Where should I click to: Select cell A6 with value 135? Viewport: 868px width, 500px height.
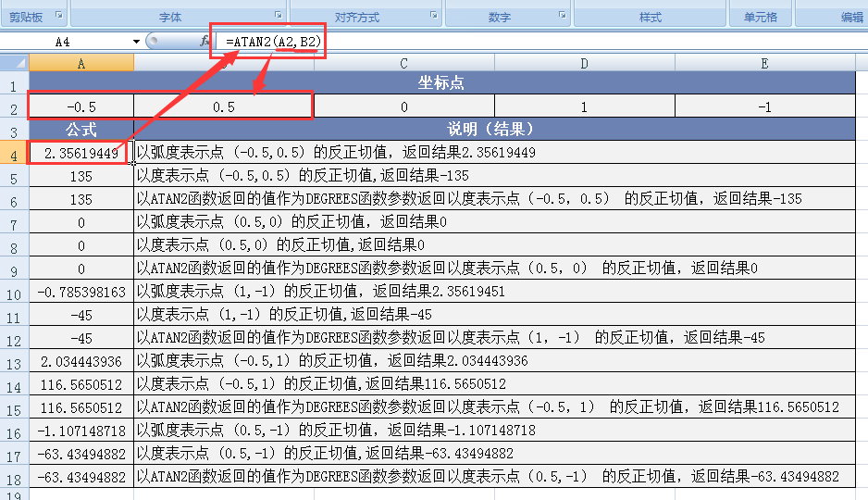click(81, 199)
